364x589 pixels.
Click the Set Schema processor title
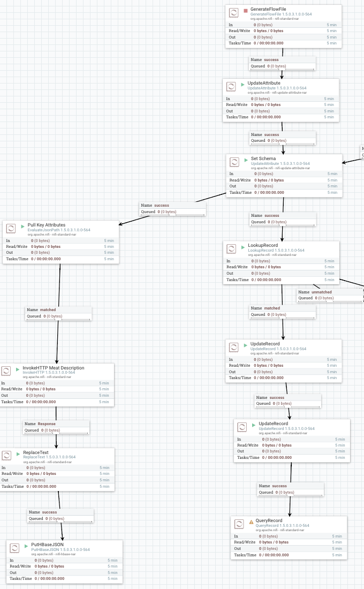click(x=263, y=158)
